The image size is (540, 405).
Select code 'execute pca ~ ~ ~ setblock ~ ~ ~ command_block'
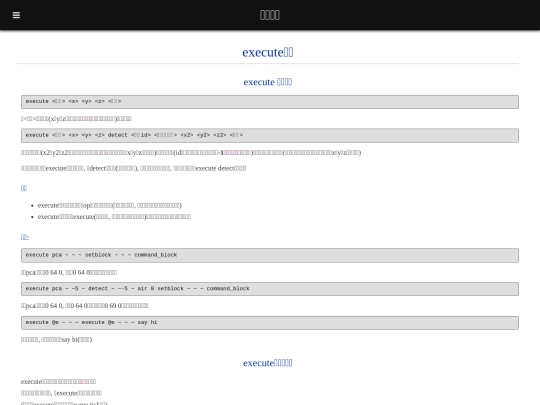pos(270,255)
